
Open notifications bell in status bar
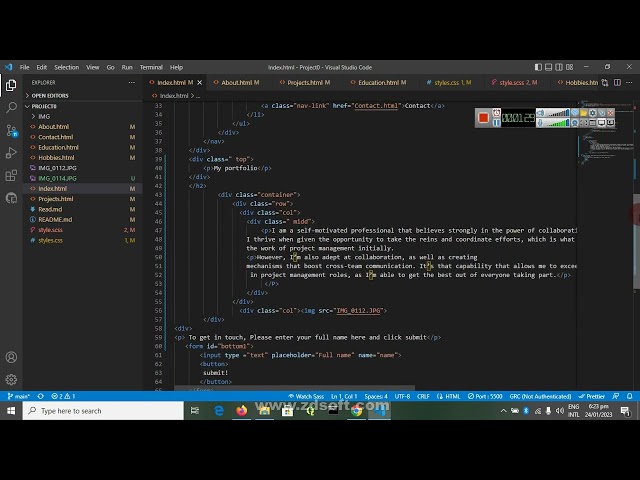pyautogui.click(x=630, y=396)
